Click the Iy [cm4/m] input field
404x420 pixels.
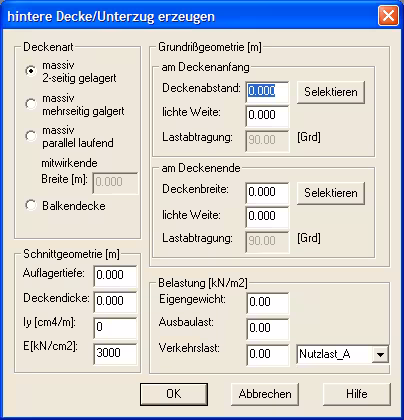click(115, 328)
